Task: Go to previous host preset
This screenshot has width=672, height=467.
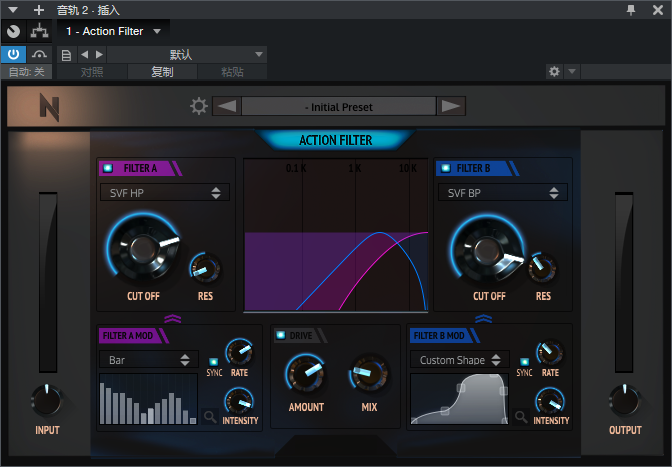Action: (85, 54)
